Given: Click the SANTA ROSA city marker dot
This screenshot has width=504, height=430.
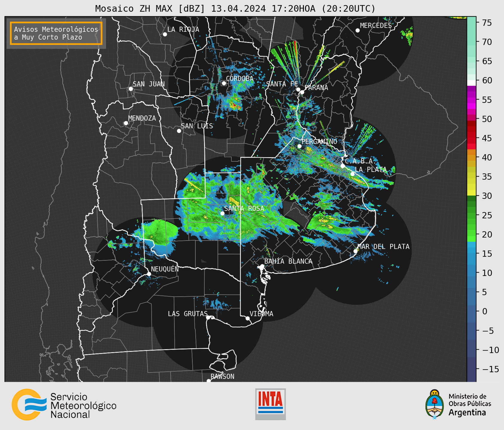Looking at the screenshot, I should [222, 213].
